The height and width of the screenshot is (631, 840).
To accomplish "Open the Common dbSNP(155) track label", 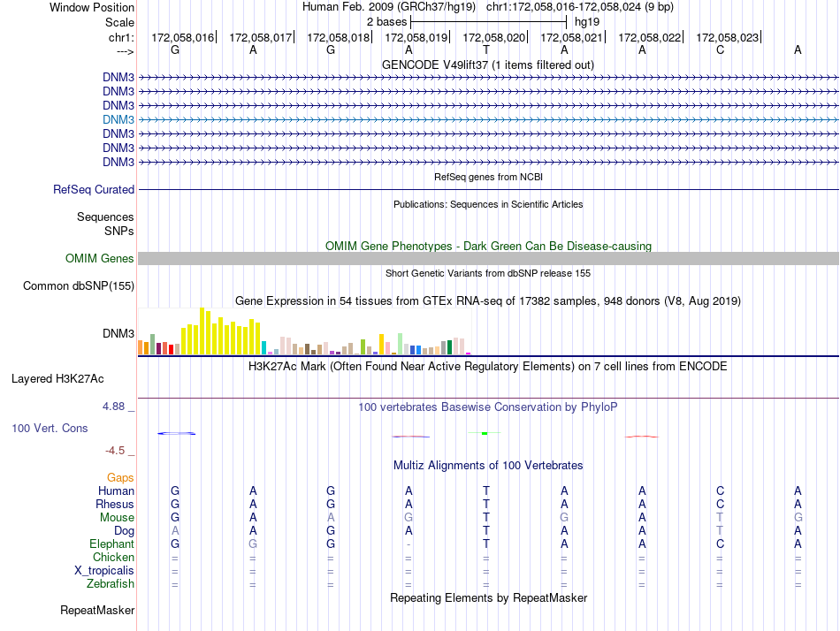I will click(79, 285).
